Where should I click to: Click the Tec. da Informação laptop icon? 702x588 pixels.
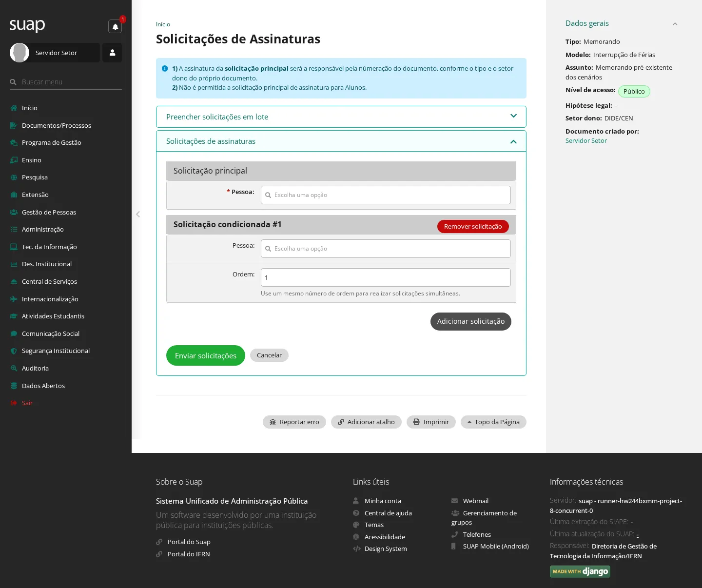[x=14, y=247]
